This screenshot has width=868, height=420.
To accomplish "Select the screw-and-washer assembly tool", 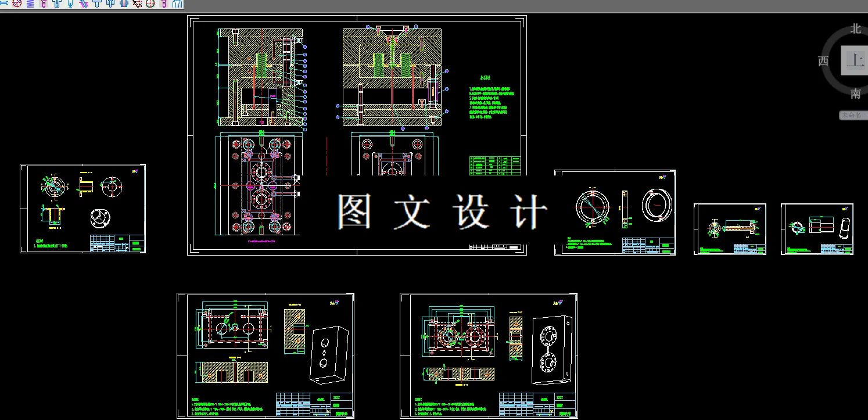I will (109, 4).
